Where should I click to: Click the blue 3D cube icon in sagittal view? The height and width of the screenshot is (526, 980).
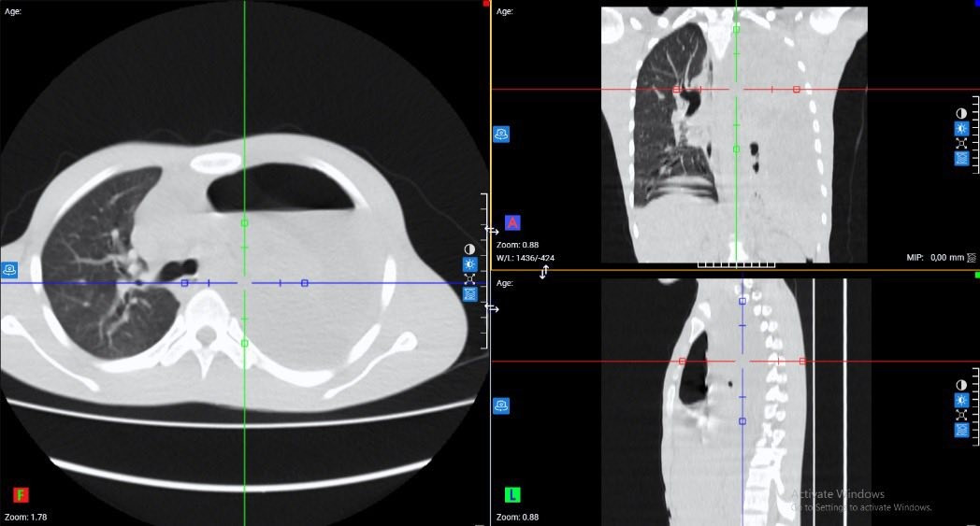point(501,405)
